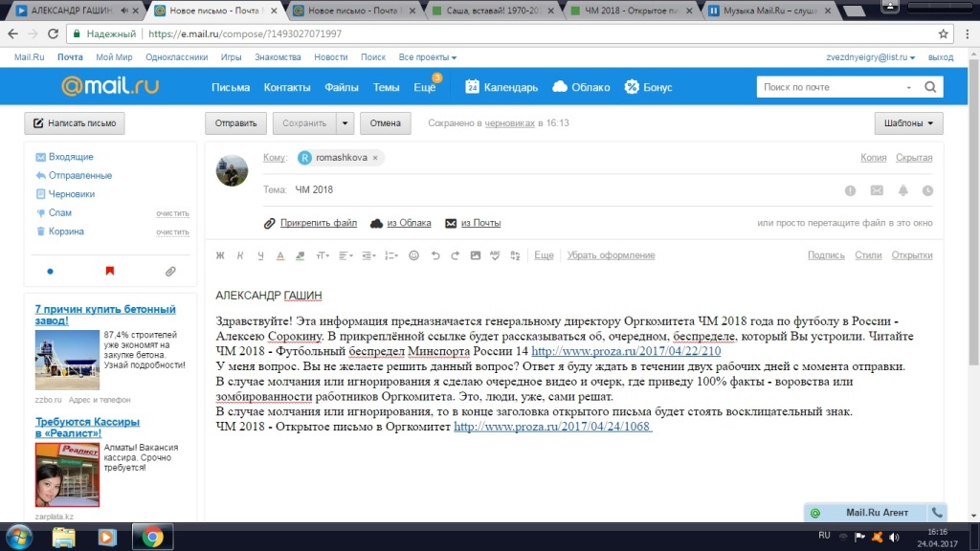The width and height of the screenshot is (980, 551).
Task: Open the font size dropdown
Action: coord(323,255)
